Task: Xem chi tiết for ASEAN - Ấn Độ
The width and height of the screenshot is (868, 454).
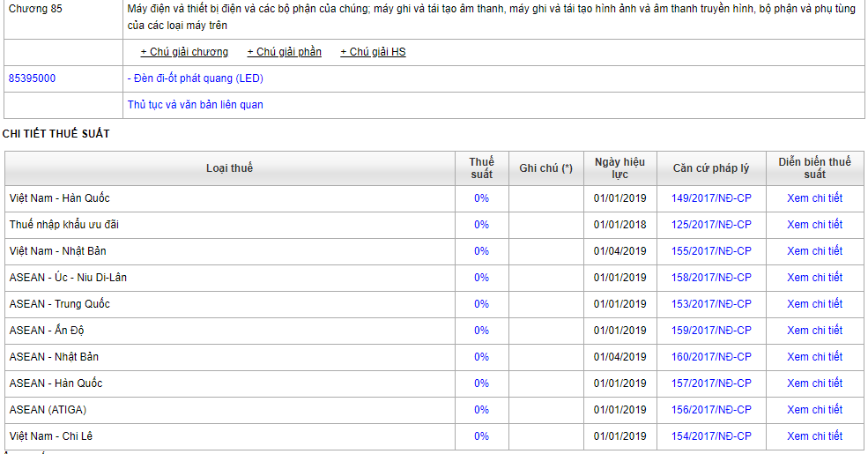Action: [814, 331]
